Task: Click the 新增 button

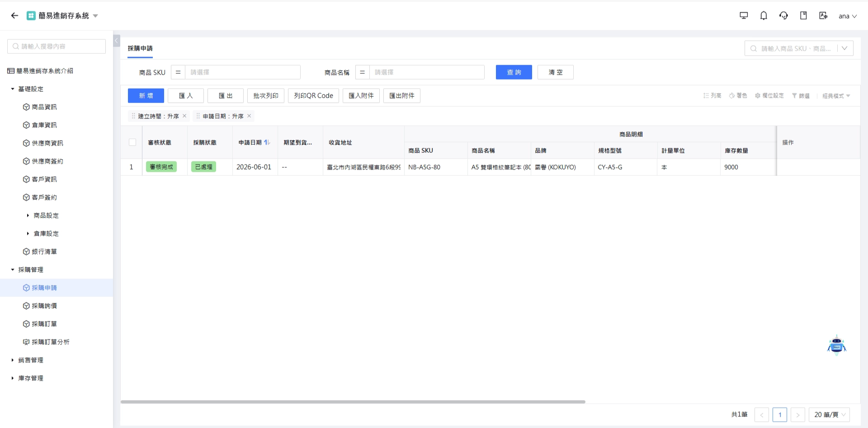Action: [146, 96]
